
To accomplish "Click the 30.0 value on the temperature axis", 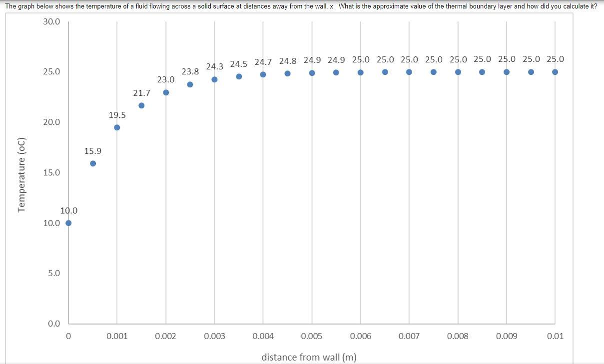I will coord(51,21).
